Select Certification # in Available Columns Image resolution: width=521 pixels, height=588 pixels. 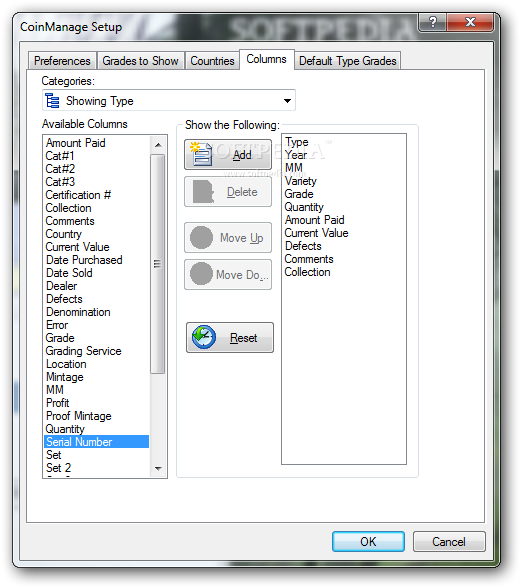click(97, 195)
